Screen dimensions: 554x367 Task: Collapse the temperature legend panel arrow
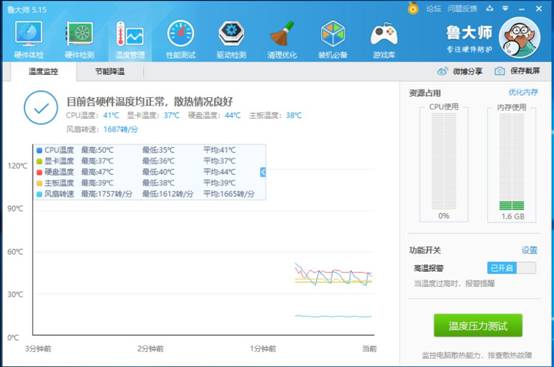click(x=263, y=172)
